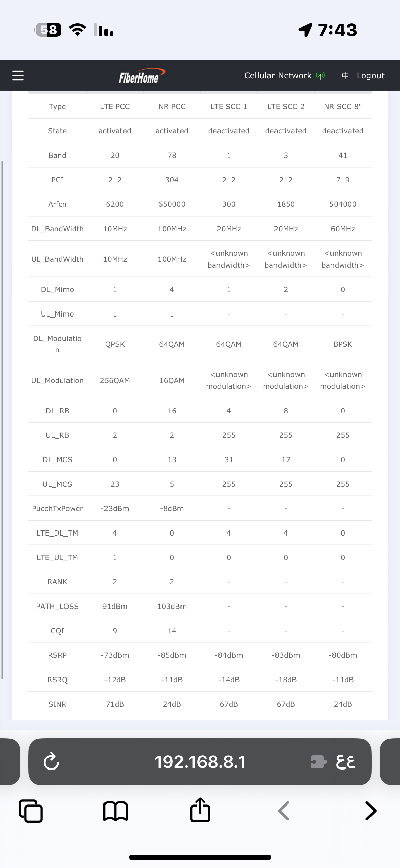Click the Logout link
Viewport: 400px width, 868px height.
pyautogui.click(x=370, y=76)
